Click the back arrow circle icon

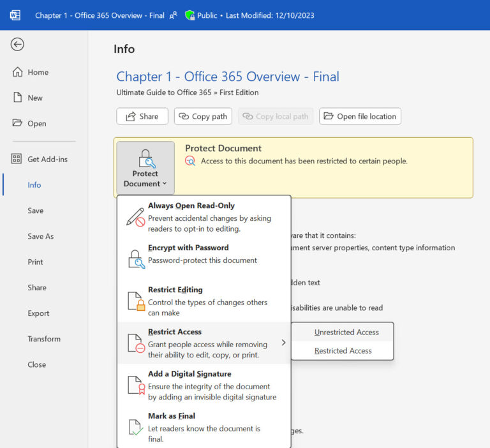pyautogui.click(x=17, y=45)
